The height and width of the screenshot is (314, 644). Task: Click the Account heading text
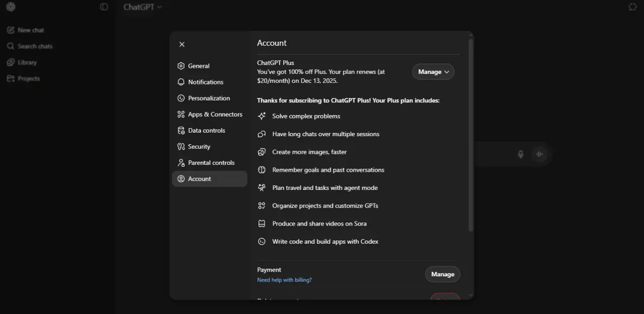[272, 43]
